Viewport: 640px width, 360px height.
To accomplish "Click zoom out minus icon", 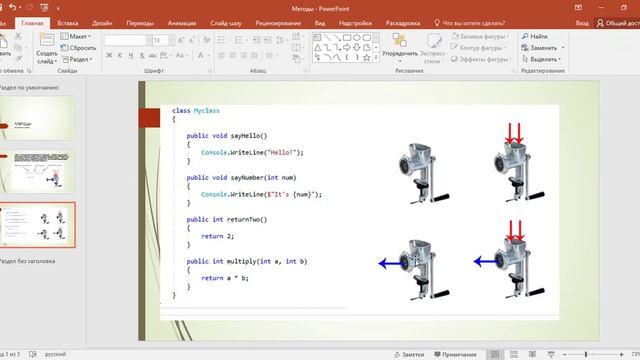I will click(565, 355).
